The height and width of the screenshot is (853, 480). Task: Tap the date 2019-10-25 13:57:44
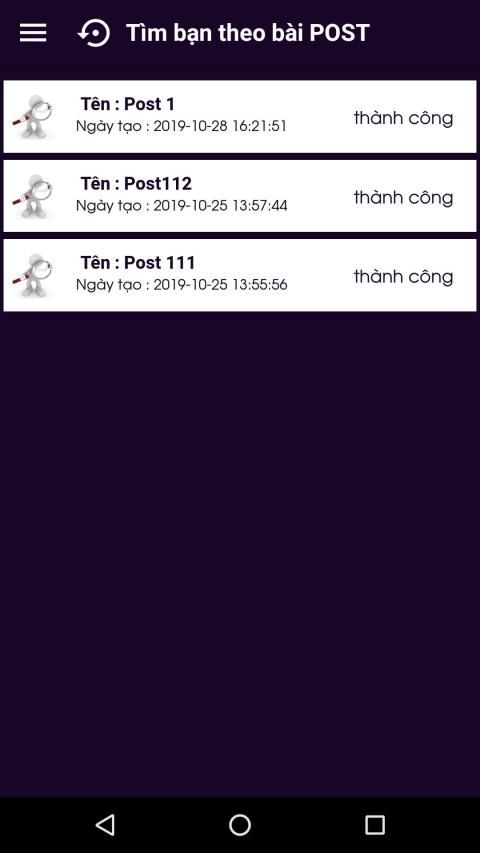tap(220, 206)
